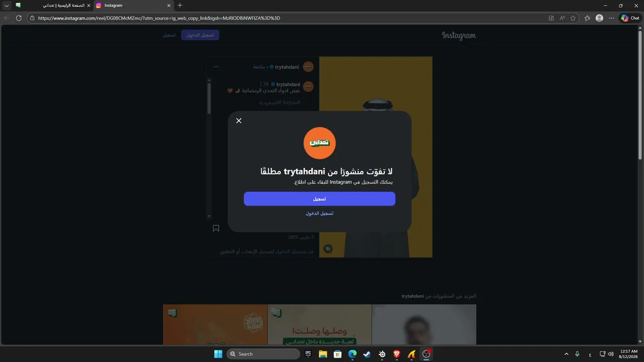The image size is (644, 362).
Task: Open the browser profile menu
Action: click(x=599, y=18)
